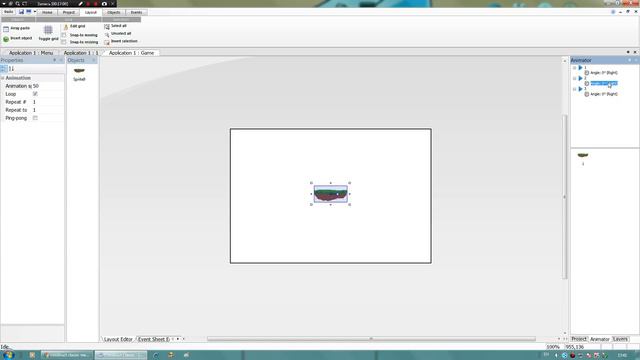This screenshot has height=360, width=640.
Task: Switch to the Layout ribbon tab
Action: point(91,12)
